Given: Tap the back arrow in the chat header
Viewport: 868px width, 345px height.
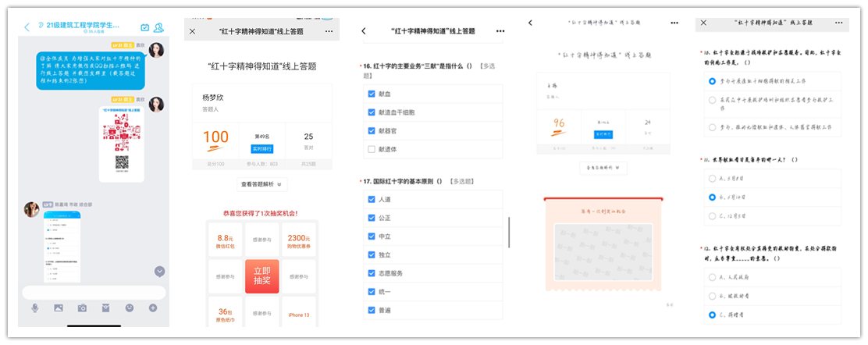Looking at the screenshot, I should (27, 27).
